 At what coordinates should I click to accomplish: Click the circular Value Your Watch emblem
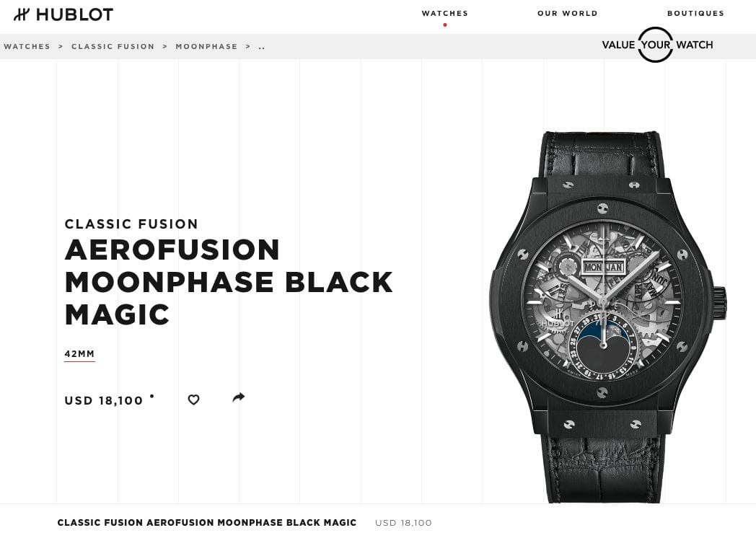click(655, 45)
